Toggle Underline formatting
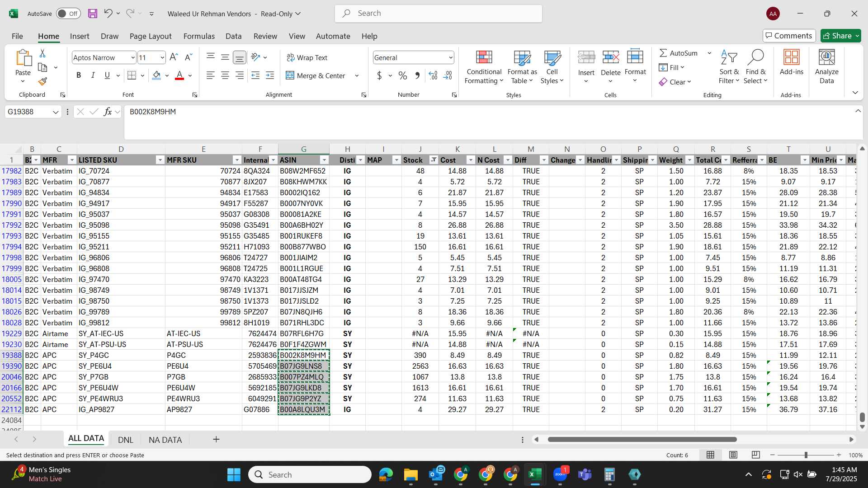Screen dimensions: 868x488 107,75
